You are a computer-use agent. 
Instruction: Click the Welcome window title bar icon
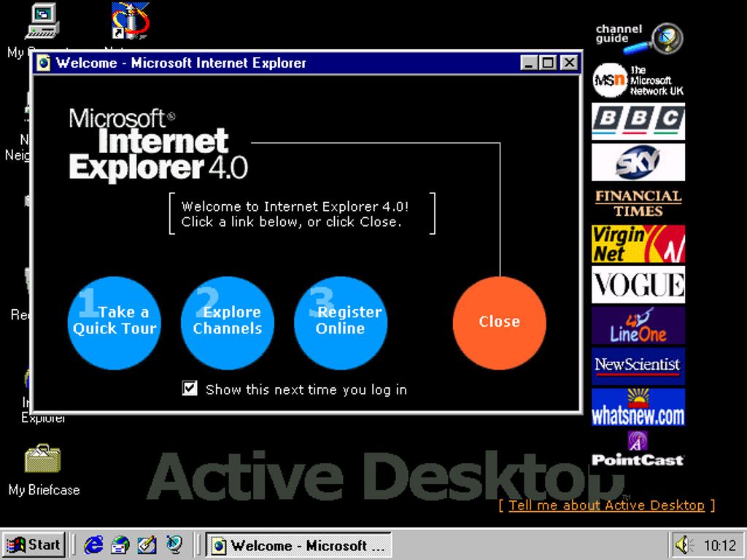[x=44, y=63]
